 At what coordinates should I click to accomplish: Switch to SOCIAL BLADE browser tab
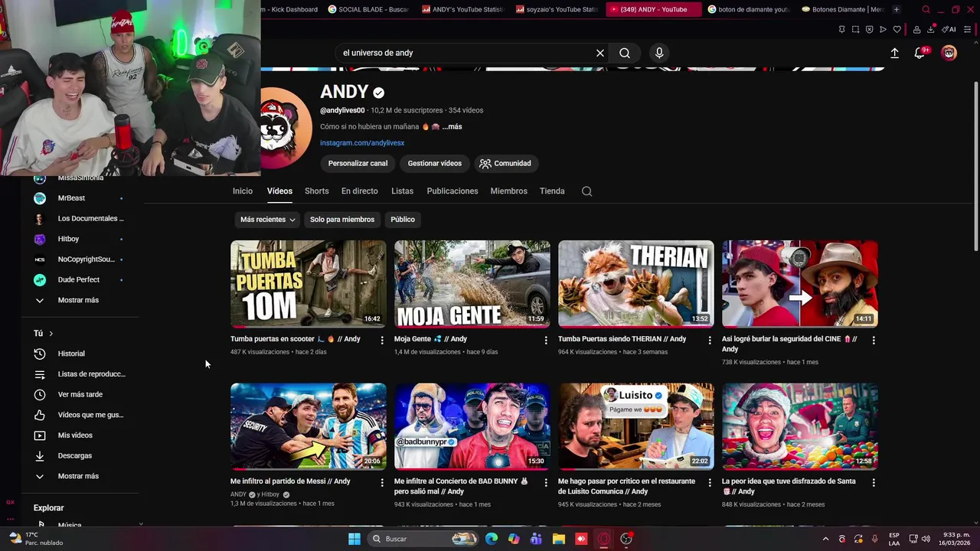pyautogui.click(x=368, y=9)
